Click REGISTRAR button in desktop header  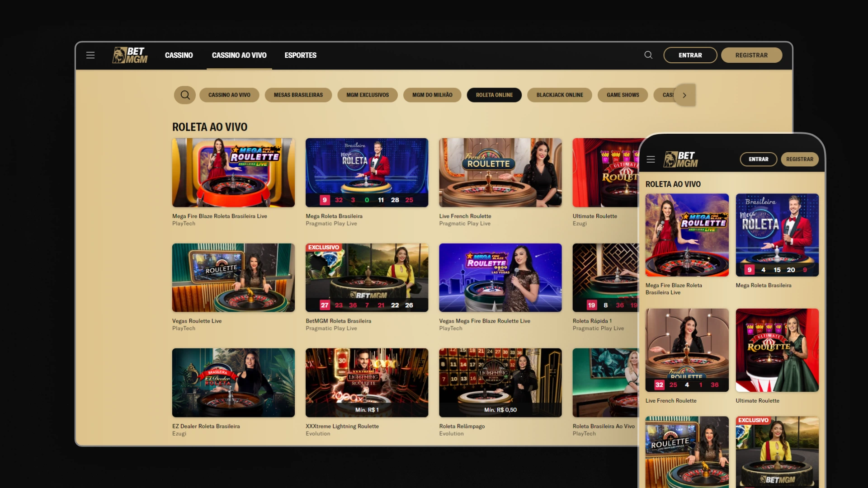point(751,55)
